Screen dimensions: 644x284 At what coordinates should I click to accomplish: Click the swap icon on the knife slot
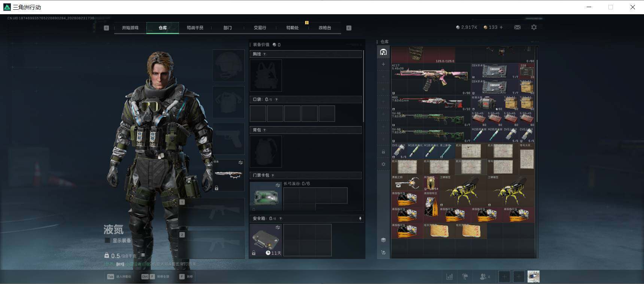(x=241, y=162)
